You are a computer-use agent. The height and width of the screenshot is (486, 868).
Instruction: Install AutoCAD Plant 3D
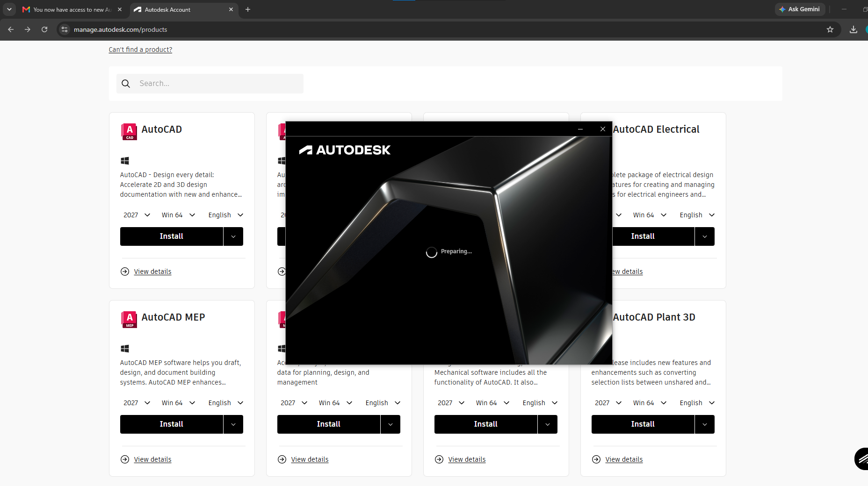(643, 424)
